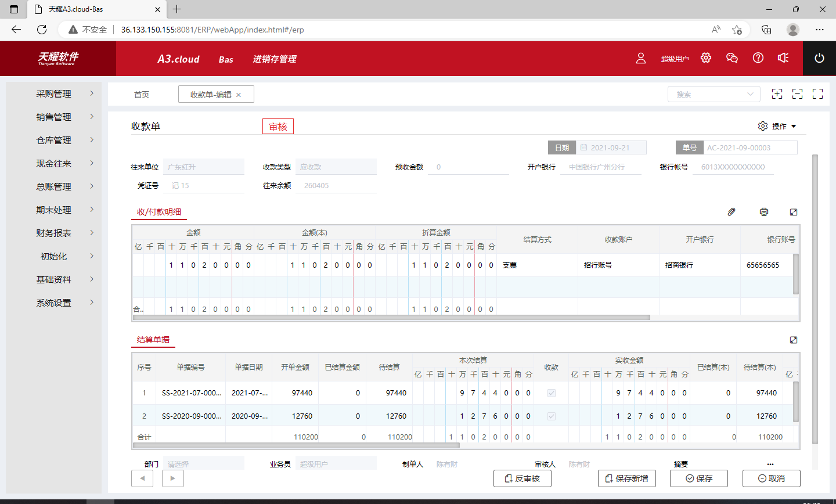Close the 收款单-编辑 tab
This screenshot has height=504, width=836.
tap(239, 95)
